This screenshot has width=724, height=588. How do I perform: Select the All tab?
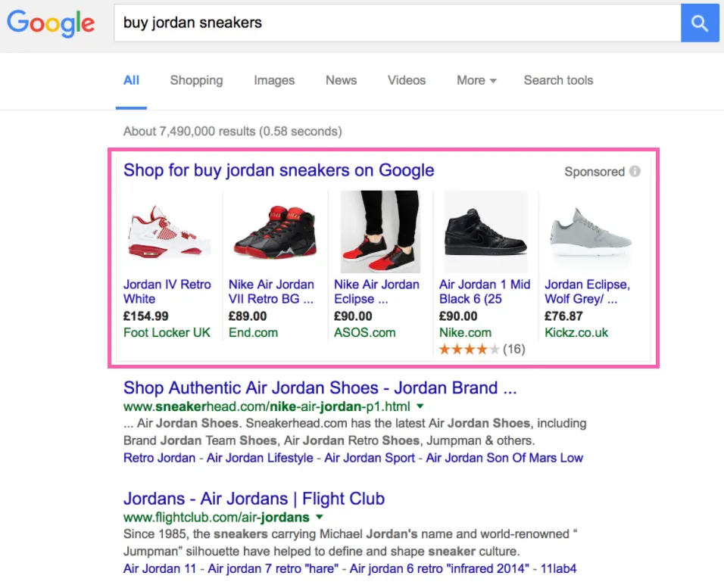(131, 80)
